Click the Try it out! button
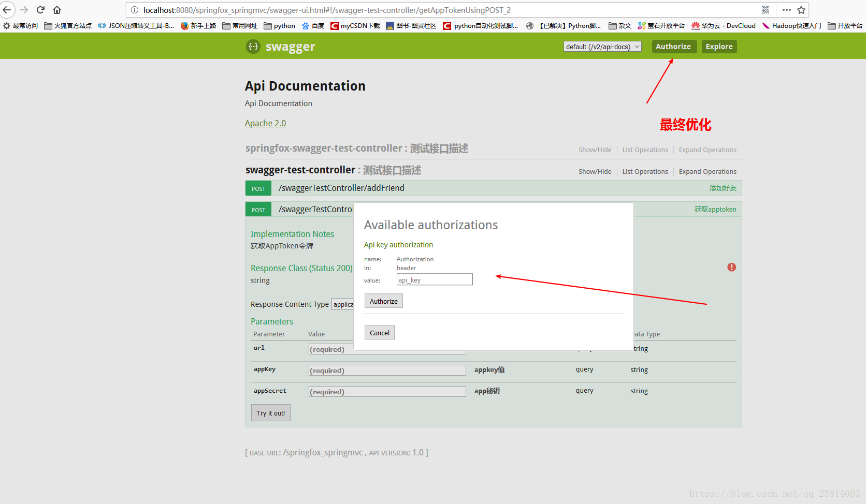Image resolution: width=866 pixels, height=504 pixels. (270, 413)
